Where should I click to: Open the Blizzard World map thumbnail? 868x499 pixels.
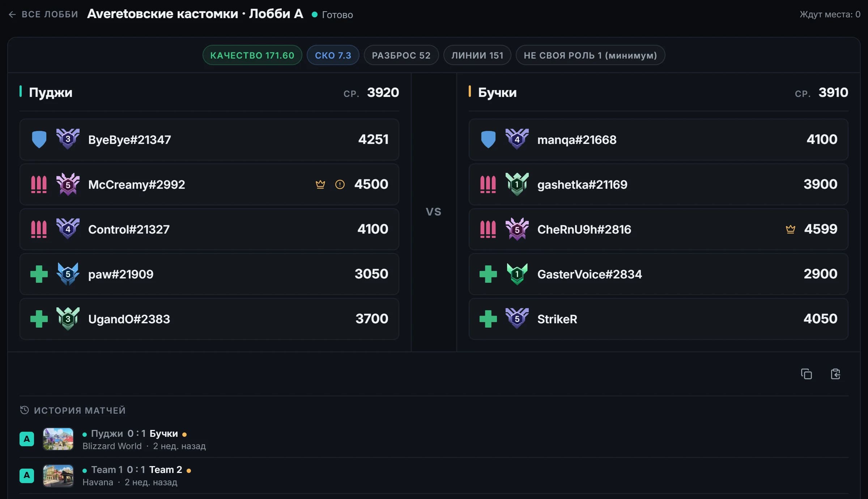[58, 439]
